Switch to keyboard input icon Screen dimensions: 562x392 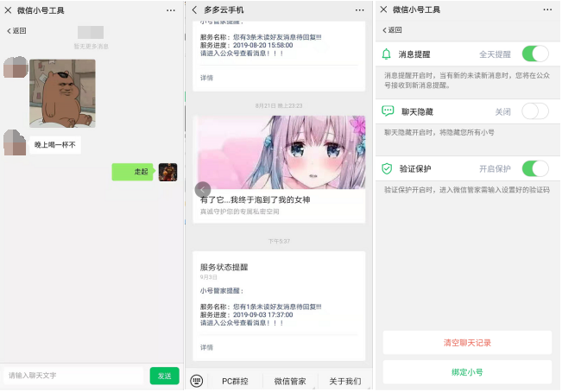(197, 381)
